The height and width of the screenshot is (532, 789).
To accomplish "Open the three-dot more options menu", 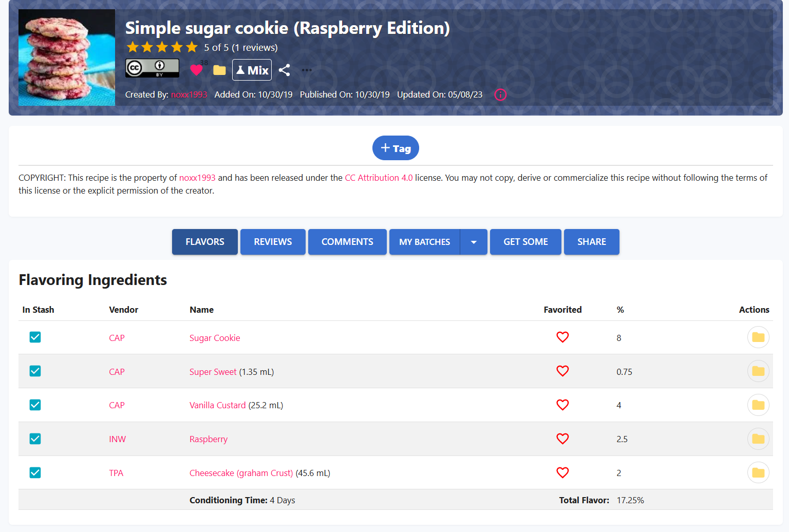I will (x=307, y=70).
